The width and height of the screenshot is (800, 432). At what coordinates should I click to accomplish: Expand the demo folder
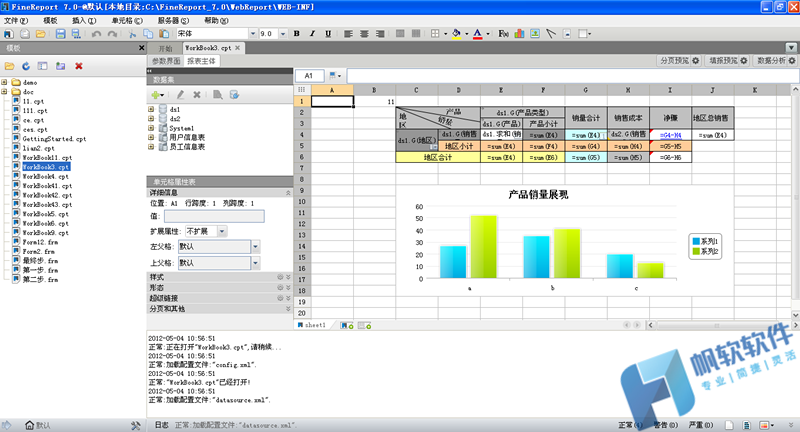pos(4,82)
